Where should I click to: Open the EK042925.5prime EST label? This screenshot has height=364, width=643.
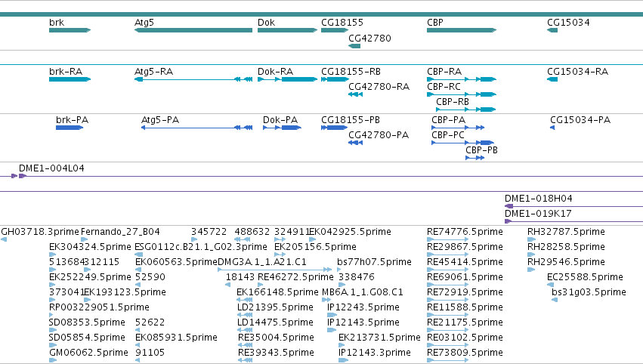(350, 232)
